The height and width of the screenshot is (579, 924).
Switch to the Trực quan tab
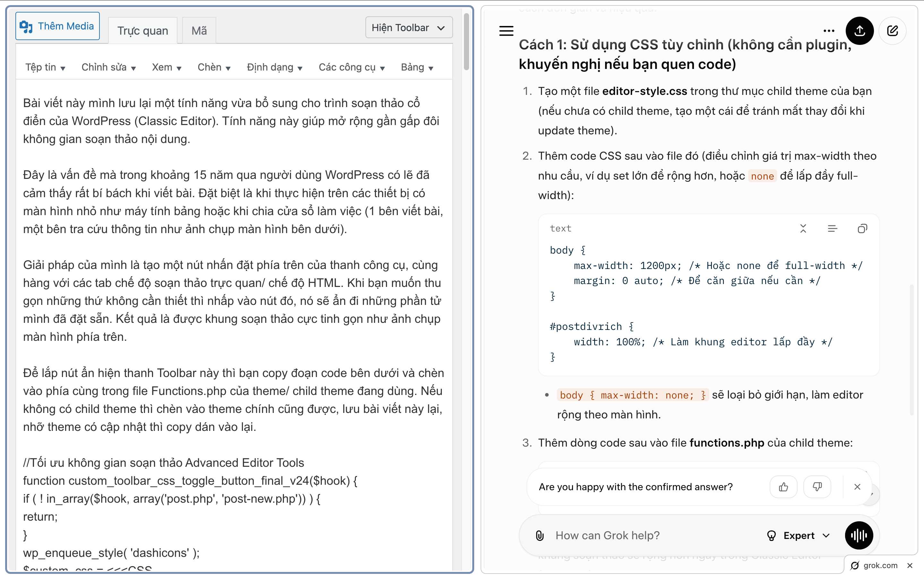click(142, 31)
